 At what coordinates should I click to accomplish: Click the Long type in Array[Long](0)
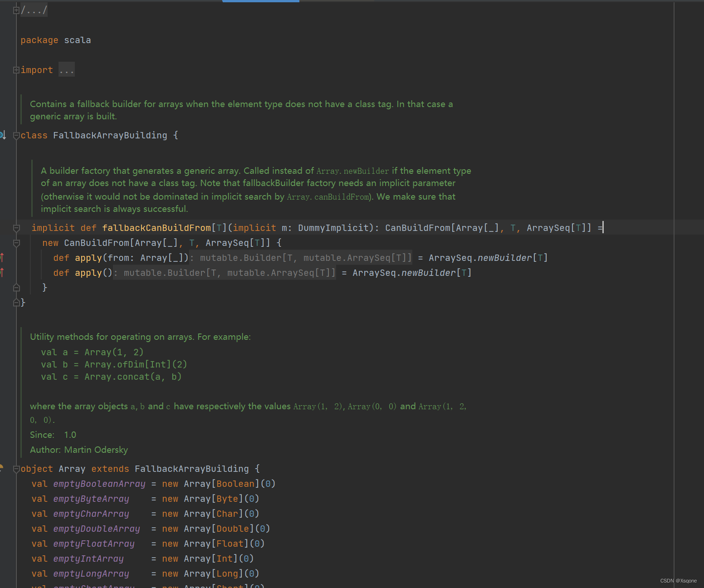(x=227, y=574)
